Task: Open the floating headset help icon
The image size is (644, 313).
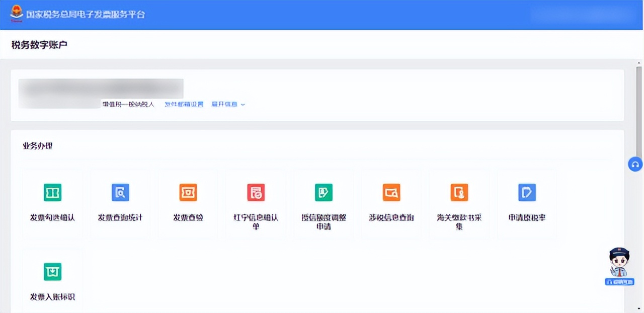Action: [635, 164]
